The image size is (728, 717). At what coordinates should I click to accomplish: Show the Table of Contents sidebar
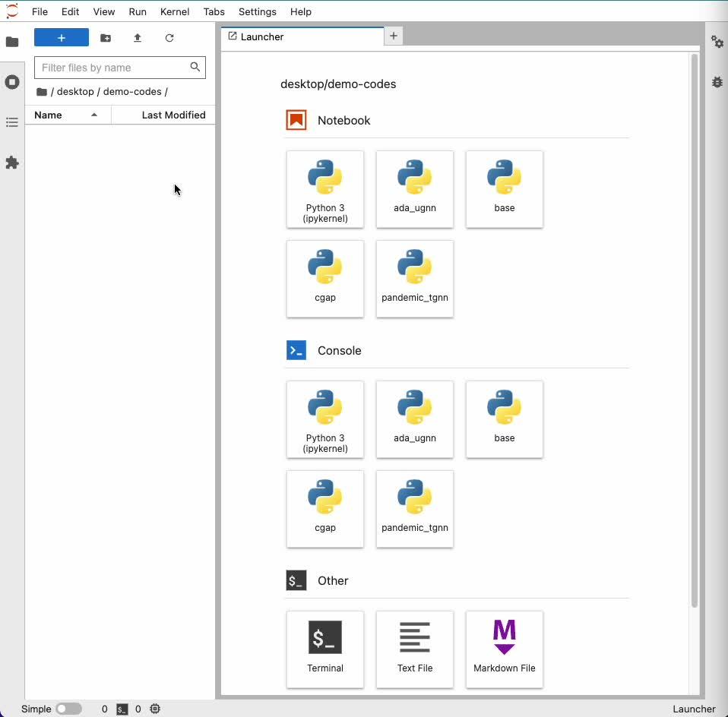click(x=12, y=122)
